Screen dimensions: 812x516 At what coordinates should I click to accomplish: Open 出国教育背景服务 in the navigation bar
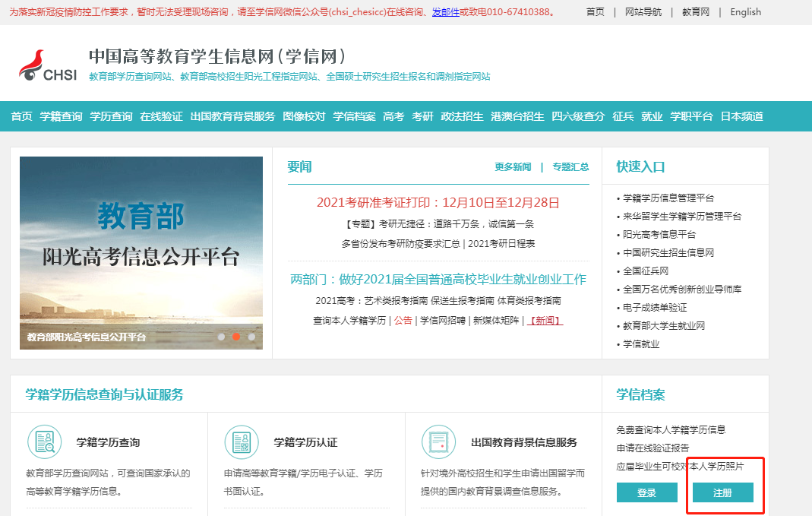click(232, 116)
